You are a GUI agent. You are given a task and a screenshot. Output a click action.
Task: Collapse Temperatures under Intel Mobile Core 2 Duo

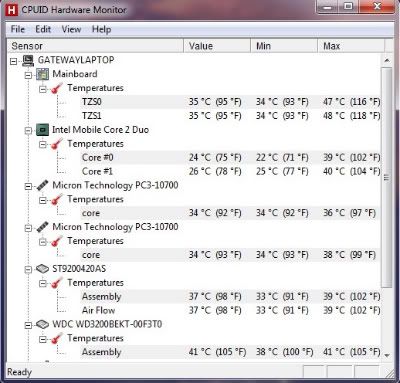coord(43,145)
